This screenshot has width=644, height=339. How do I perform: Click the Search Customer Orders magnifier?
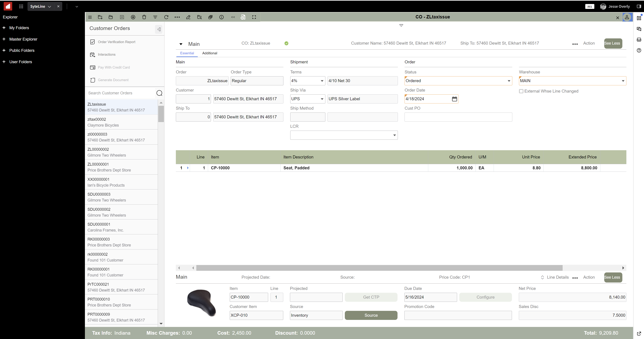(159, 93)
